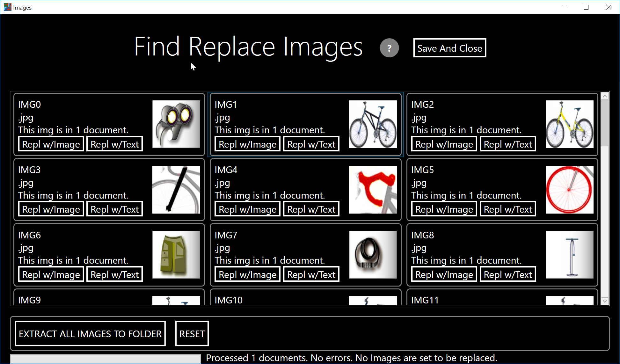
Task: Click the IMG11 card label
Action: (x=425, y=300)
